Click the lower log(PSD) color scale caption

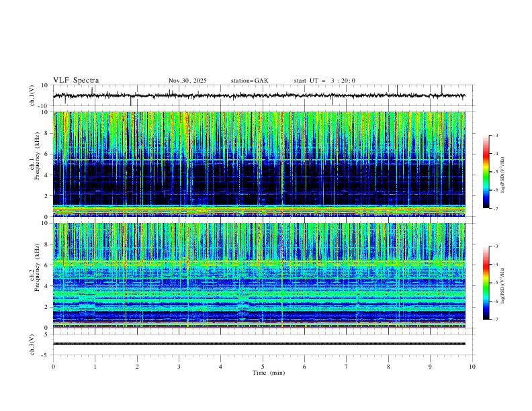503,286
